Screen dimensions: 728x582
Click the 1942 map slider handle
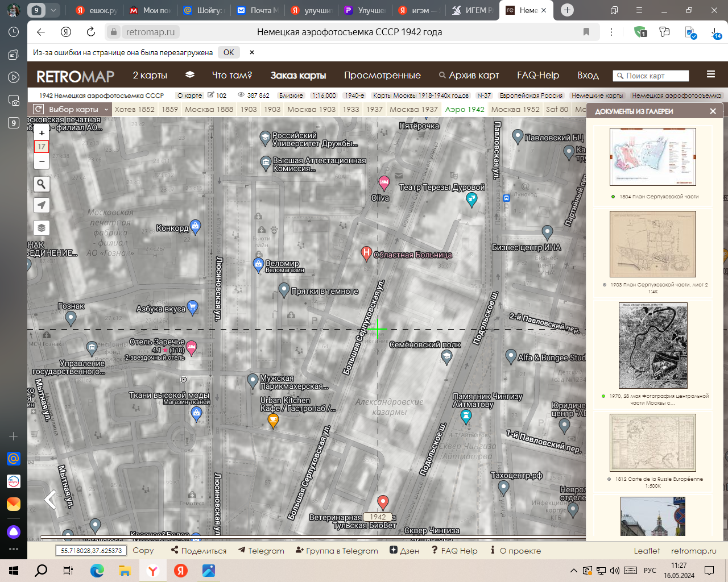coord(378,517)
